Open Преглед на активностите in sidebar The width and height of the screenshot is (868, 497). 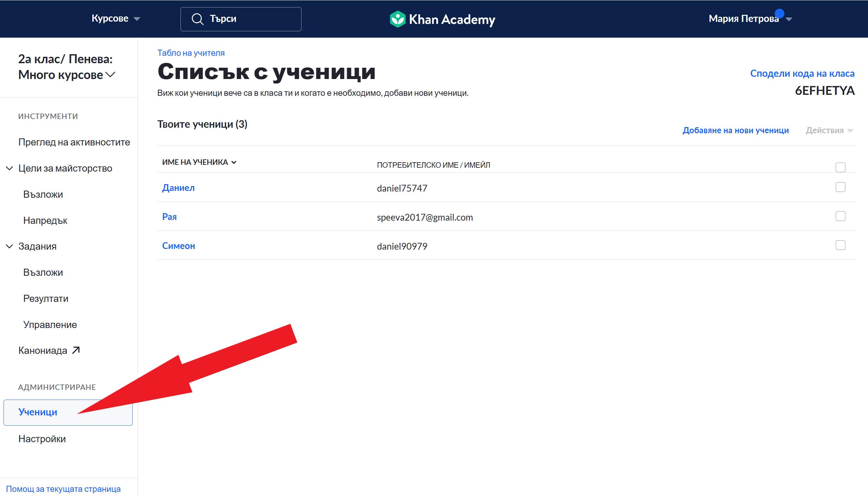click(x=74, y=142)
